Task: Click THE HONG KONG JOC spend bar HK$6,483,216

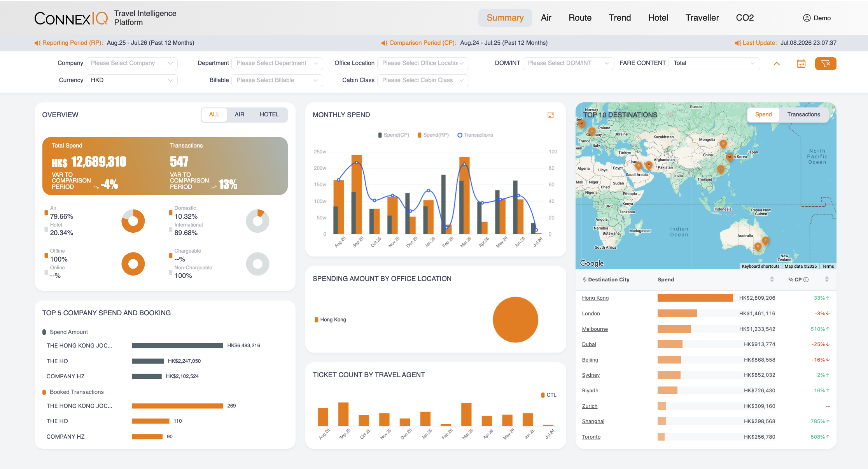Action: pos(177,346)
